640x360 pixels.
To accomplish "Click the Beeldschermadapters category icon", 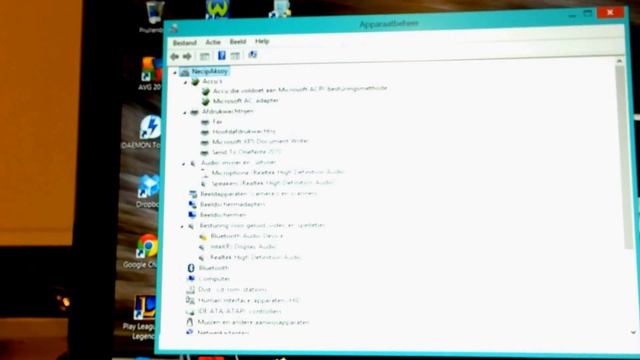I will (x=192, y=205).
